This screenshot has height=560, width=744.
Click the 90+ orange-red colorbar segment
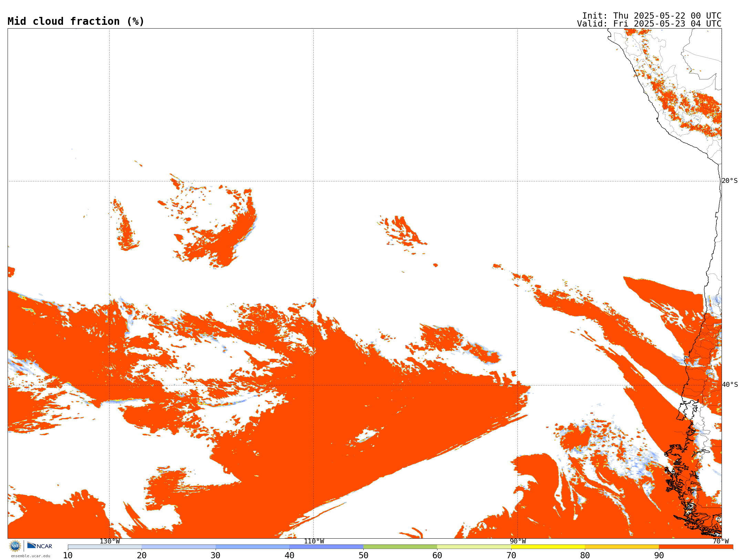(696, 547)
